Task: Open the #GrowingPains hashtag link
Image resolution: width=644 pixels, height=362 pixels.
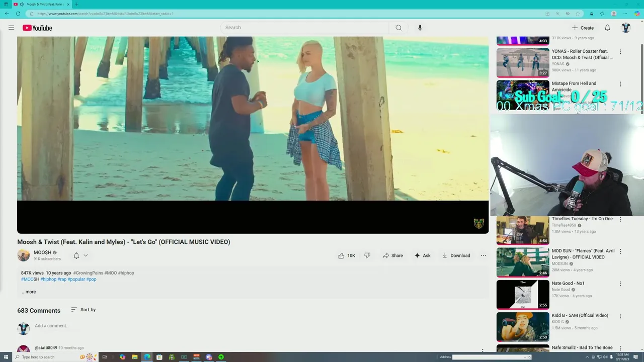Action: (x=88, y=273)
